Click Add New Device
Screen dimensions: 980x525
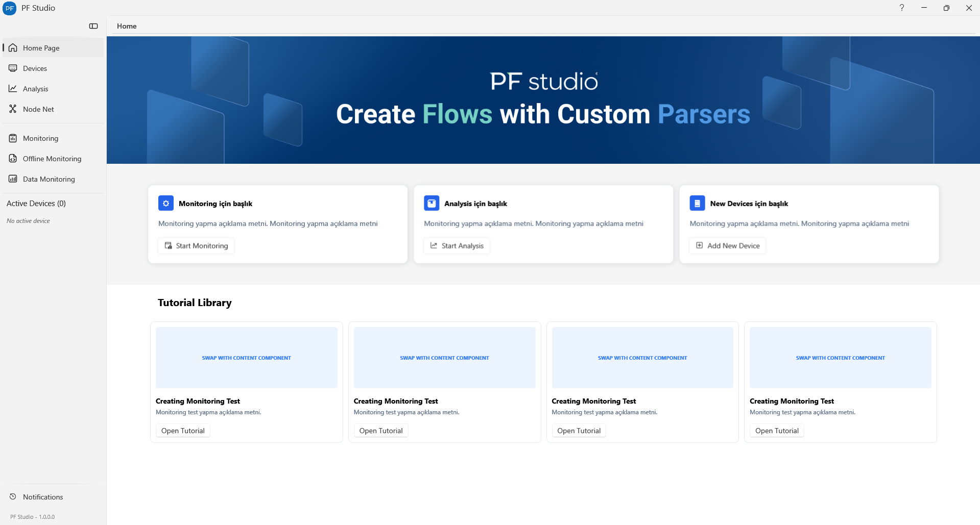coord(727,245)
